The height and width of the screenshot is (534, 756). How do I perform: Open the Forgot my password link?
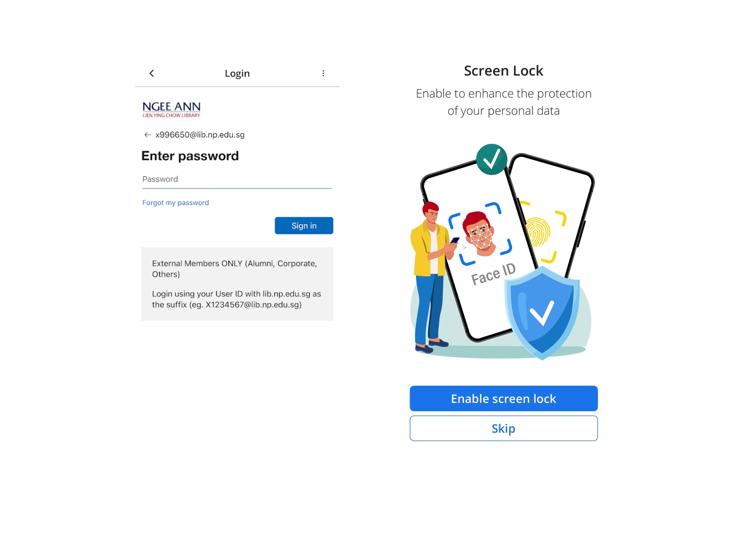[175, 203]
